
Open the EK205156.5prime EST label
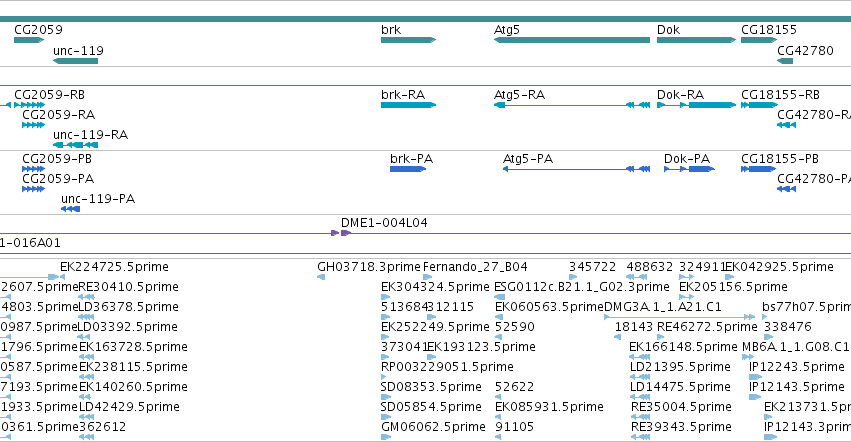click(x=733, y=287)
